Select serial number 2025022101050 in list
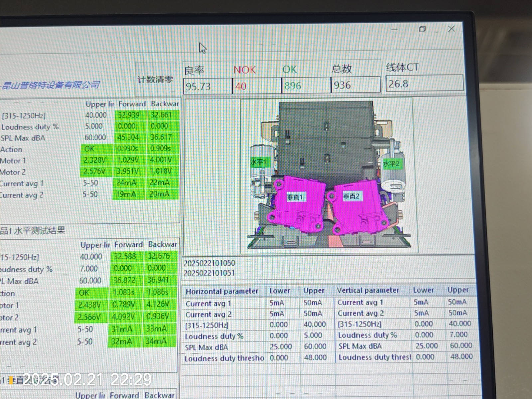The height and width of the screenshot is (399, 532). pyautogui.click(x=209, y=263)
